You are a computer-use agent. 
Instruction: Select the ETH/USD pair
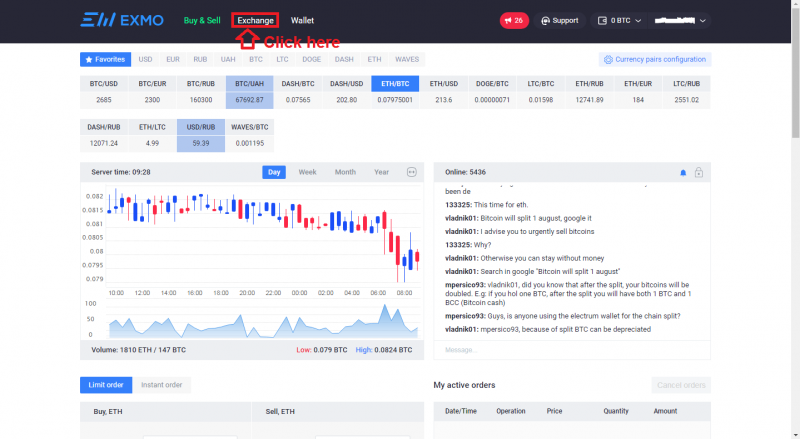coord(443,92)
